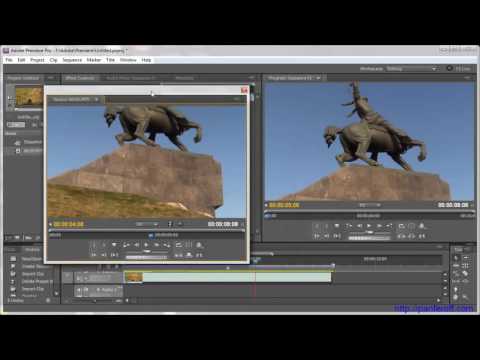
Task: Set Out point in Source monitor
Action: coord(104,245)
